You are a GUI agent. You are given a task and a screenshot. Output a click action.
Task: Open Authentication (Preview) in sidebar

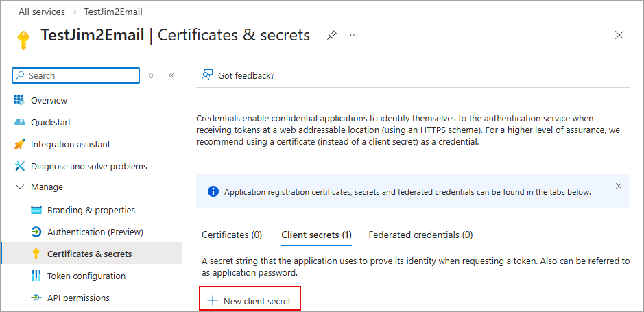[x=95, y=232]
